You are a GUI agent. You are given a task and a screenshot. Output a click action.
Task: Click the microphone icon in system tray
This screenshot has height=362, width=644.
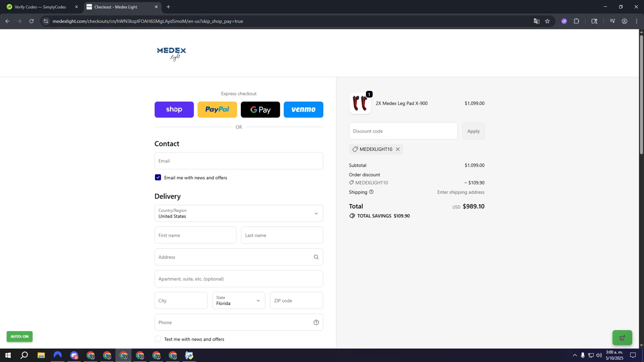tap(583, 355)
